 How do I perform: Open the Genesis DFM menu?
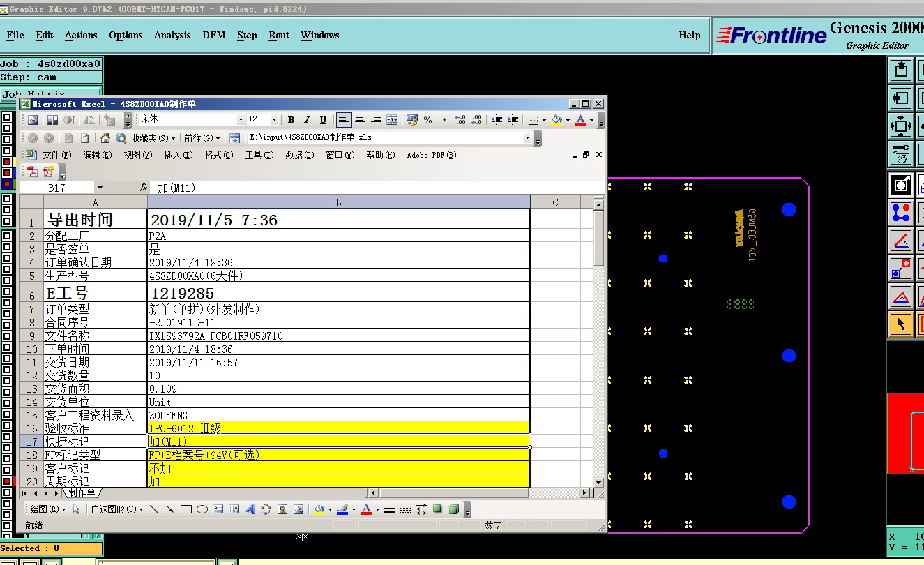pos(214,35)
